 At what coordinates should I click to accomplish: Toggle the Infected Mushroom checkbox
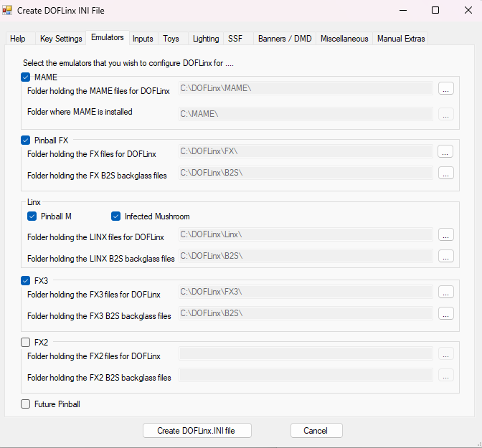[116, 216]
